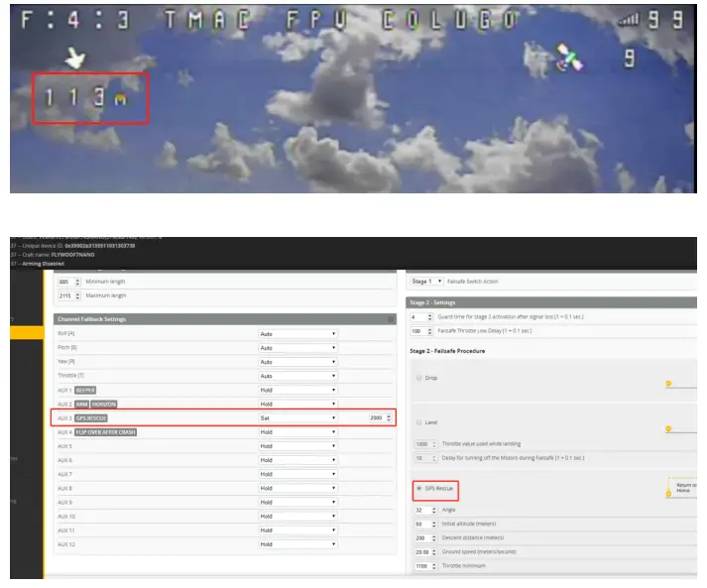
Task: Click the Unique device ID log line
Action: pyautogui.click(x=72, y=246)
